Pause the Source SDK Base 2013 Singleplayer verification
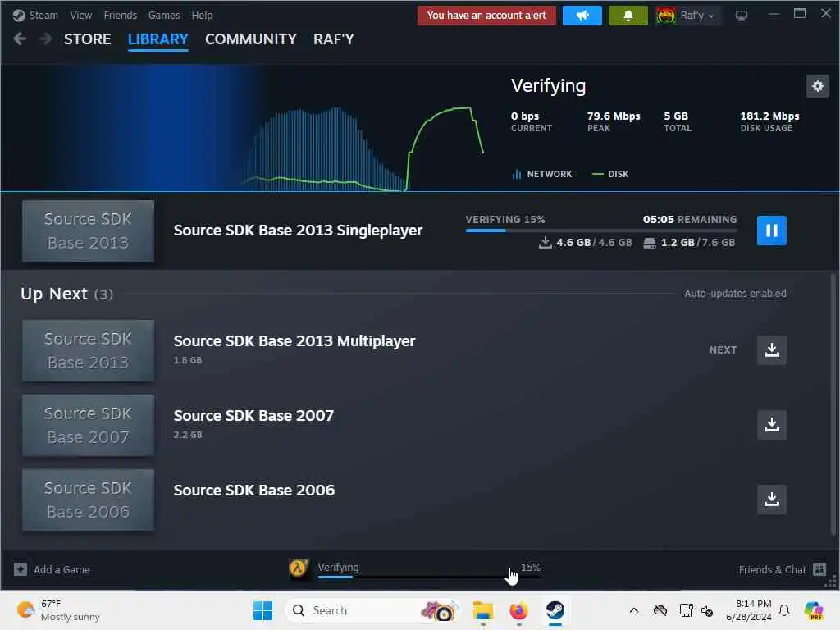 (771, 231)
